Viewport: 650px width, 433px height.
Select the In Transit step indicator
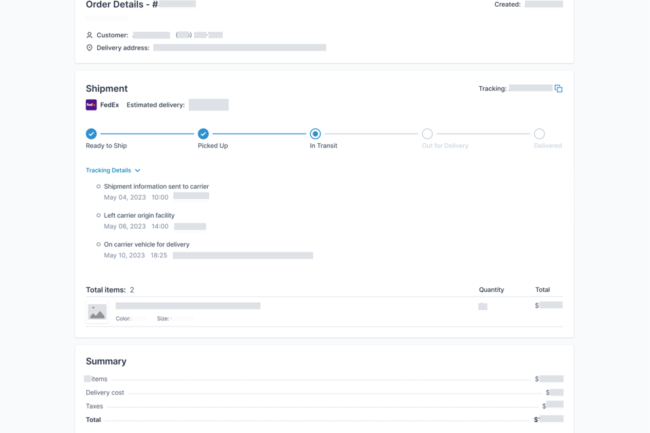click(315, 133)
